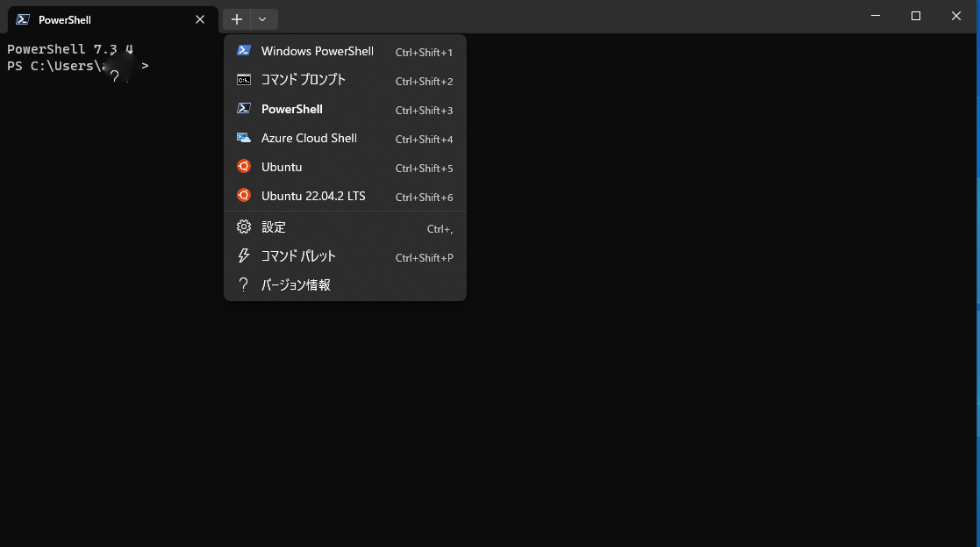980x547 pixels.
Task: Collapse the new tab dropdown chevron
Action: (263, 19)
